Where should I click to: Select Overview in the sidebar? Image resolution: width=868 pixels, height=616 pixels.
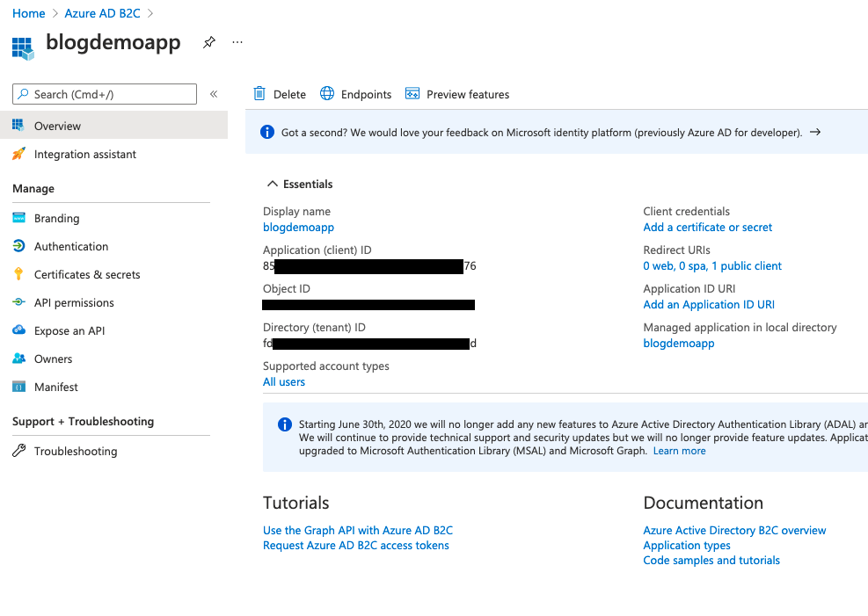(x=113, y=125)
